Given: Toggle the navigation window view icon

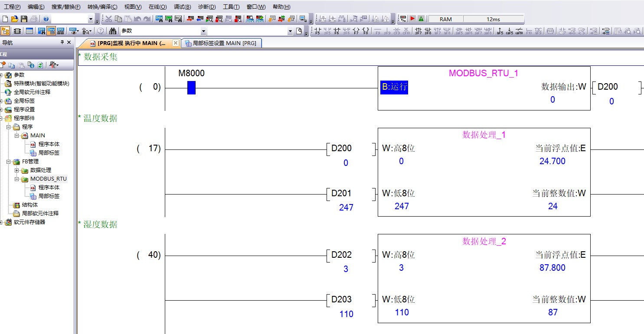Looking at the screenshot, I should coord(6,31).
